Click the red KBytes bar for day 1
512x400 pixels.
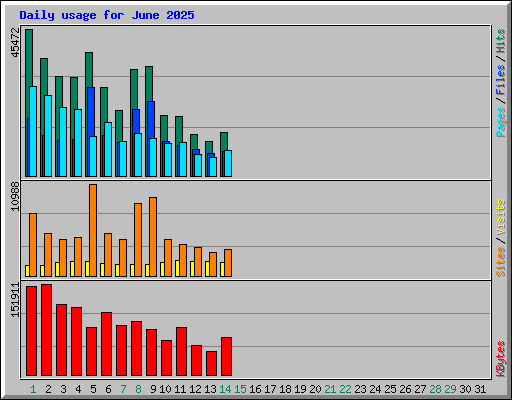[x=31, y=331]
